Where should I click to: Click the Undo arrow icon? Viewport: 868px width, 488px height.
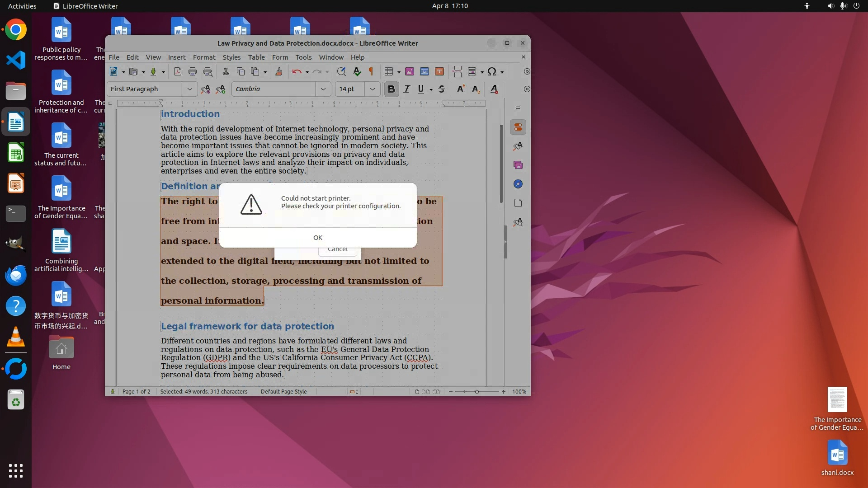click(x=297, y=71)
